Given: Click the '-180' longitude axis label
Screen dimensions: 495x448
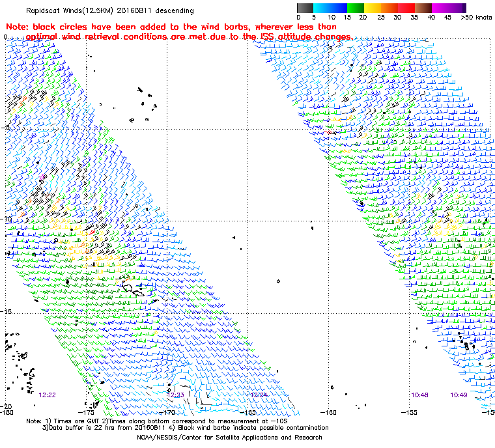Looking at the screenshot, I should coord(7,412).
